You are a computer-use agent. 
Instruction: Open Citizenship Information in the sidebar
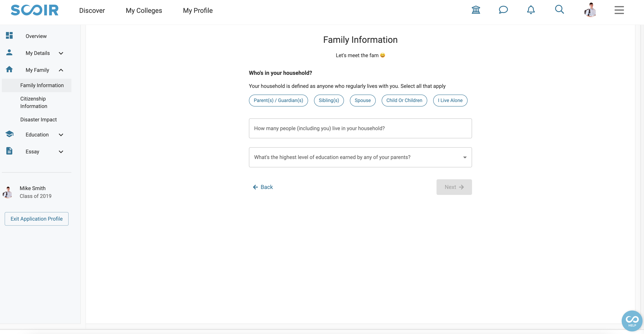click(34, 102)
